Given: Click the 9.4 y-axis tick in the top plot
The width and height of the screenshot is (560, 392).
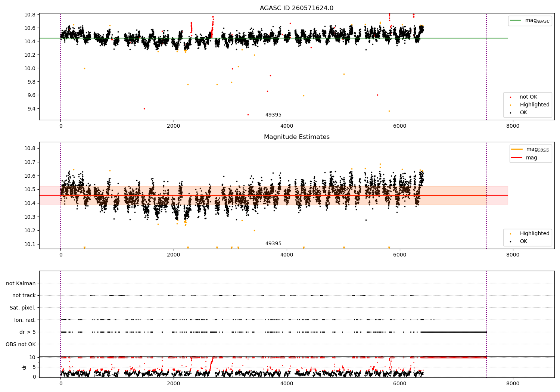Looking at the screenshot, I should 31,109.
